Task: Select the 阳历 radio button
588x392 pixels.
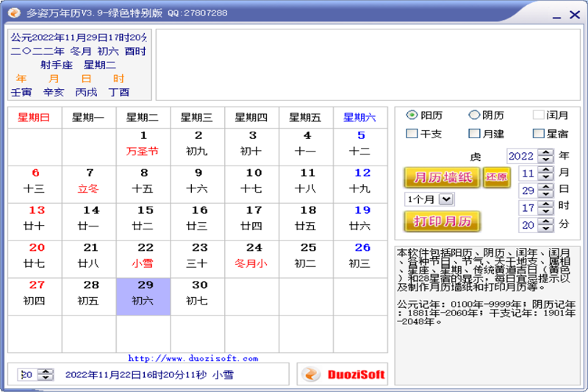Action: pos(412,115)
